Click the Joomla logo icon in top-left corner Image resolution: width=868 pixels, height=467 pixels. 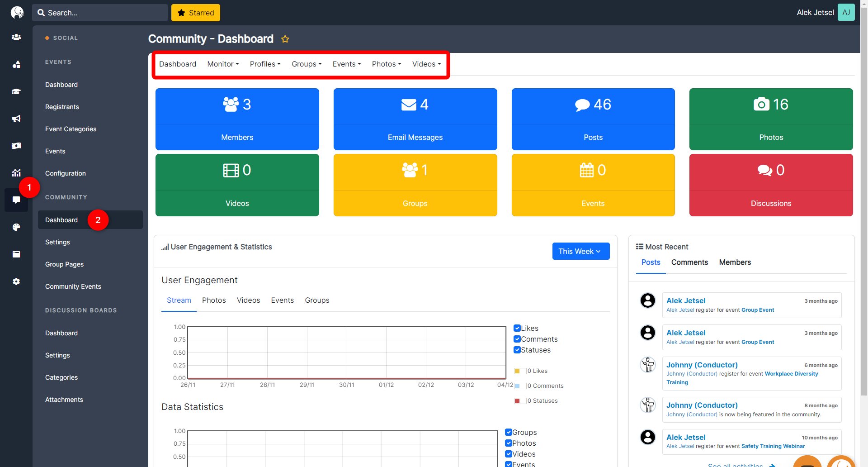(x=17, y=12)
